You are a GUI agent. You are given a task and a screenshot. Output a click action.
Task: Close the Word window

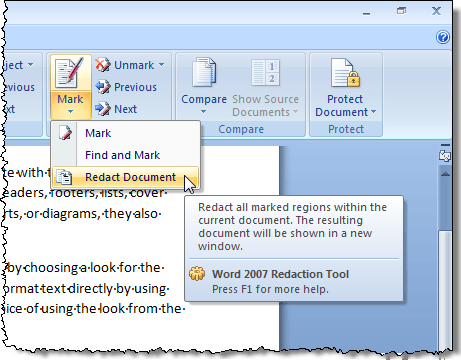point(436,11)
